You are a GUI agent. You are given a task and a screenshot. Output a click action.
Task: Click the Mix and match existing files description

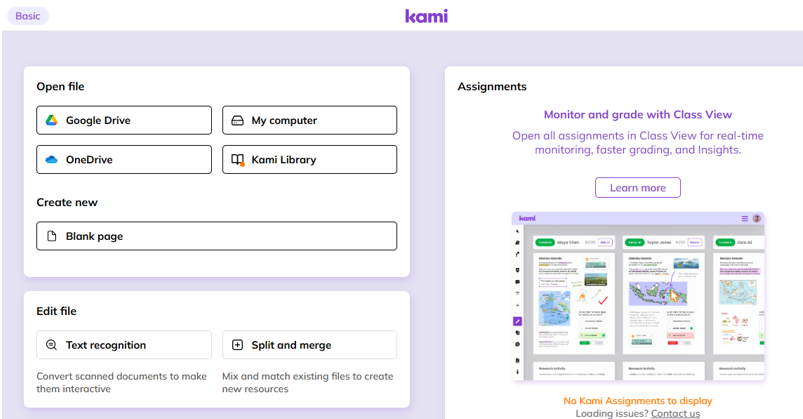[308, 383]
